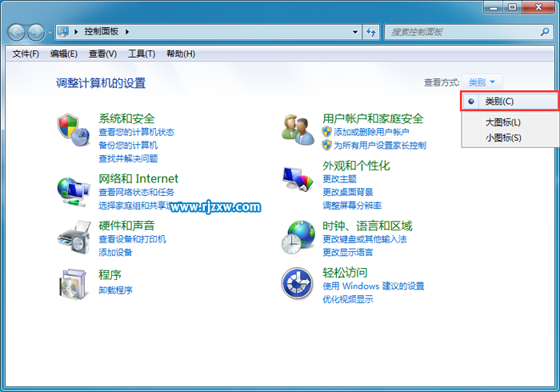Screen dimensions: 560x392
Task: Click the System and Security shield icon
Action: pos(72,130)
